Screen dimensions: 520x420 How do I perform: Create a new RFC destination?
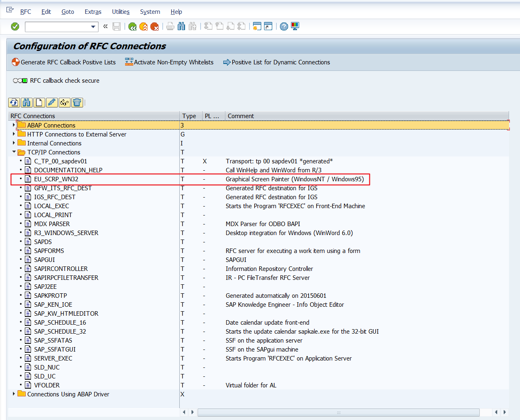click(39, 103)
